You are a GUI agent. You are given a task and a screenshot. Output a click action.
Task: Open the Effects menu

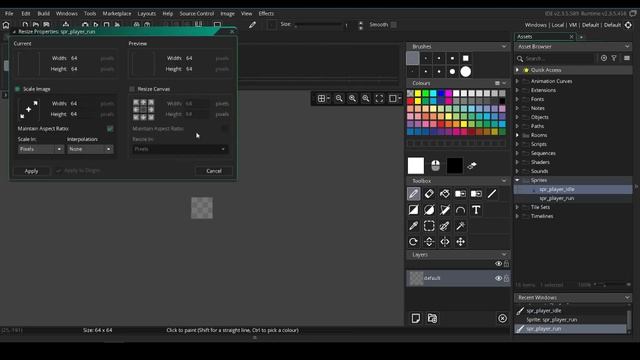(266, 13)
